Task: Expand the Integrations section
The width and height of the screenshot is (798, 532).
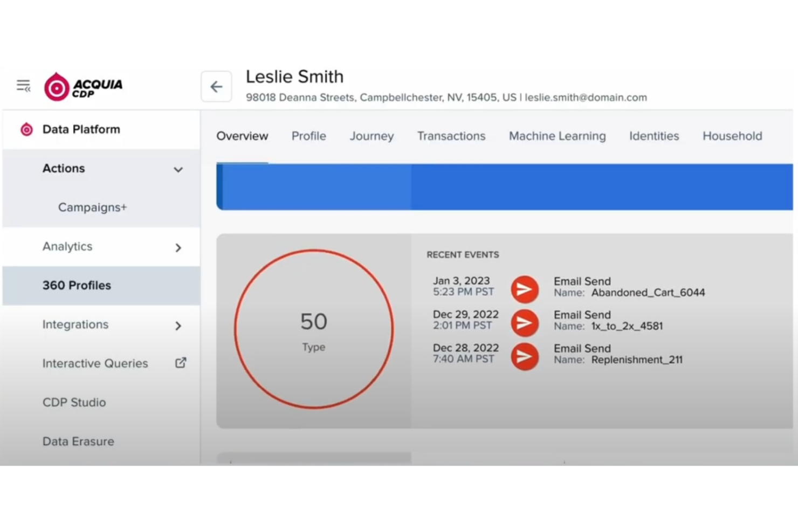Action: pos(178,326)
